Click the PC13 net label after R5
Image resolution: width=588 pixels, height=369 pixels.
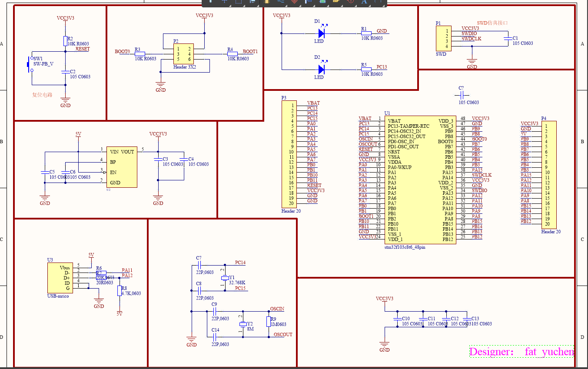point(382,67)
